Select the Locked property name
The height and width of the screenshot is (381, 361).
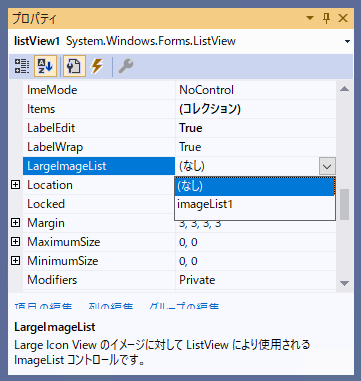[x=46, y=204]
